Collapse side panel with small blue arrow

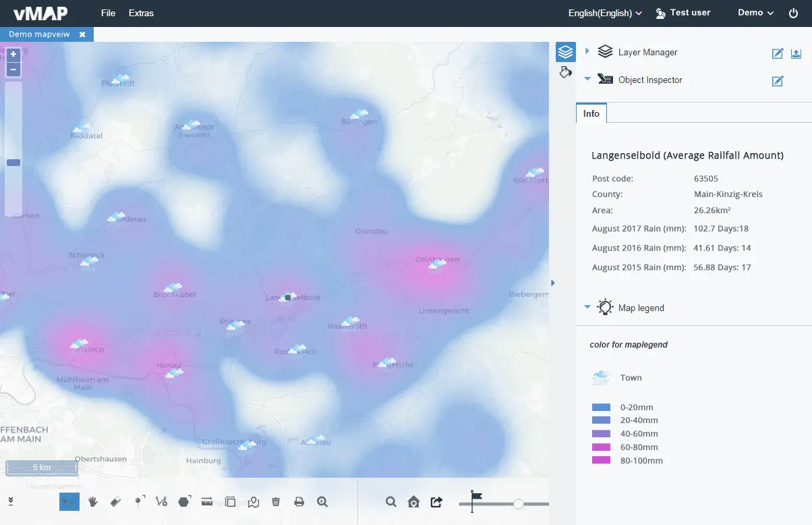tap(553, 283)
